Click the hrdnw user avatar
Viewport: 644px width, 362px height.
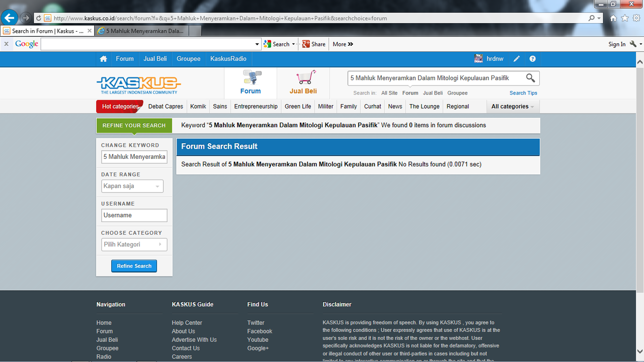478,59
